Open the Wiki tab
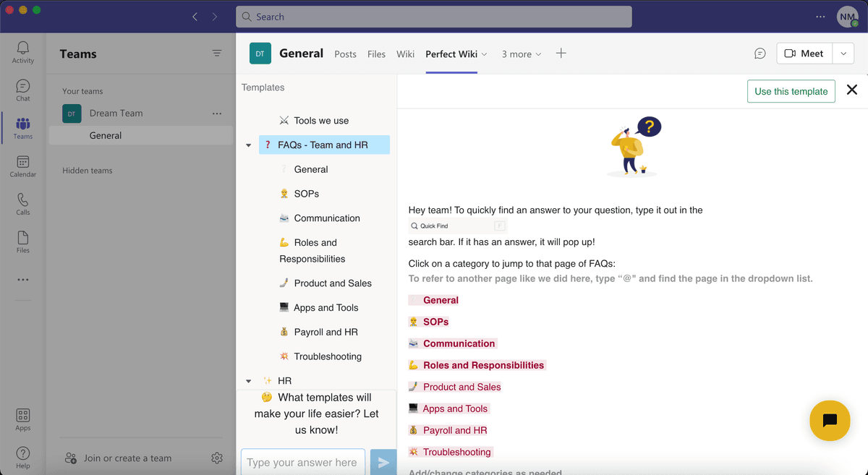Viewport: 868px width, 475px height. click(x=405, y=54)
